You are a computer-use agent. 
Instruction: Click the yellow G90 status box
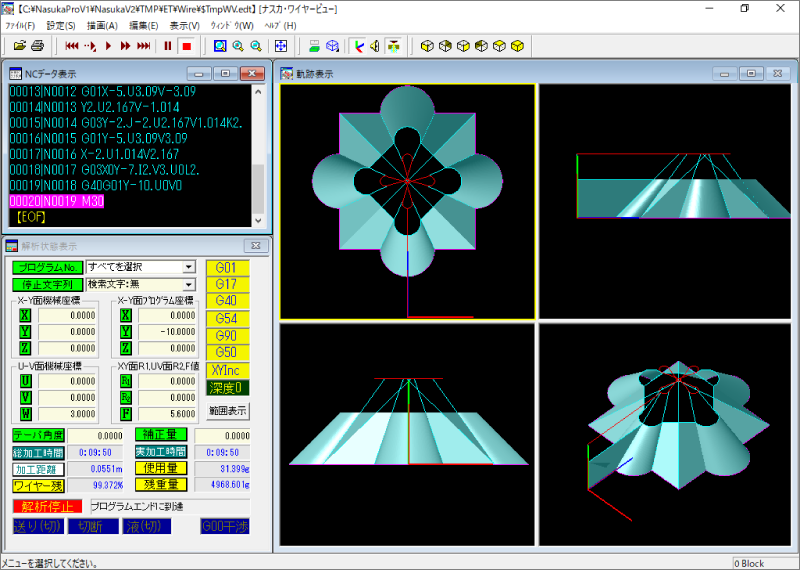pos(228,336)
